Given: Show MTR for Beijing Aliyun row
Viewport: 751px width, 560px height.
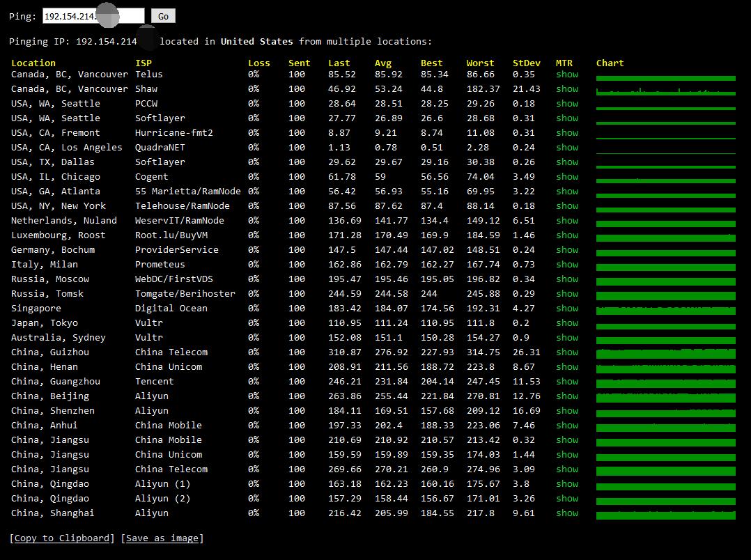Looking at the screenshot, I should (x=567, y=396).
